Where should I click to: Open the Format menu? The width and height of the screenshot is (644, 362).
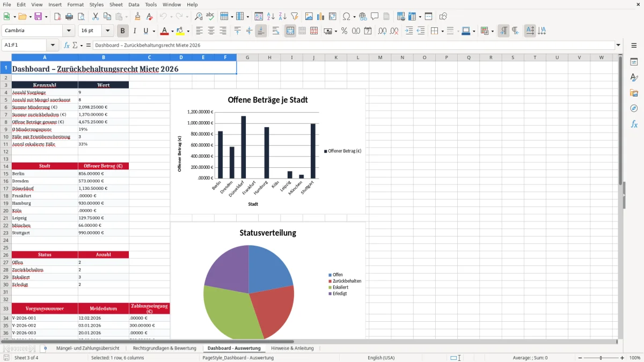[x=75, y=4]
